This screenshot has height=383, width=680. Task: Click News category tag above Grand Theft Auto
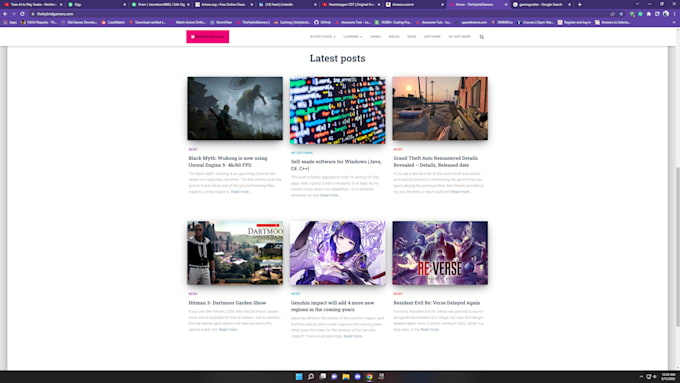398,149
